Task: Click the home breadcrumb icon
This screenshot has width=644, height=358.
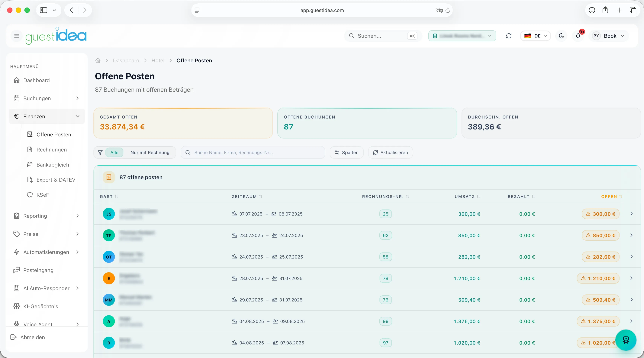Action: pos(98,60)
